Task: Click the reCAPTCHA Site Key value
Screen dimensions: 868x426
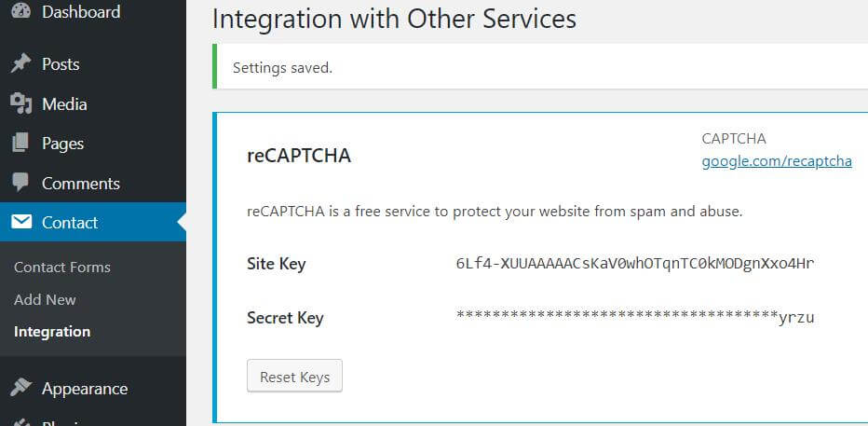Action: pyautogui.click(x=635, y=264)
